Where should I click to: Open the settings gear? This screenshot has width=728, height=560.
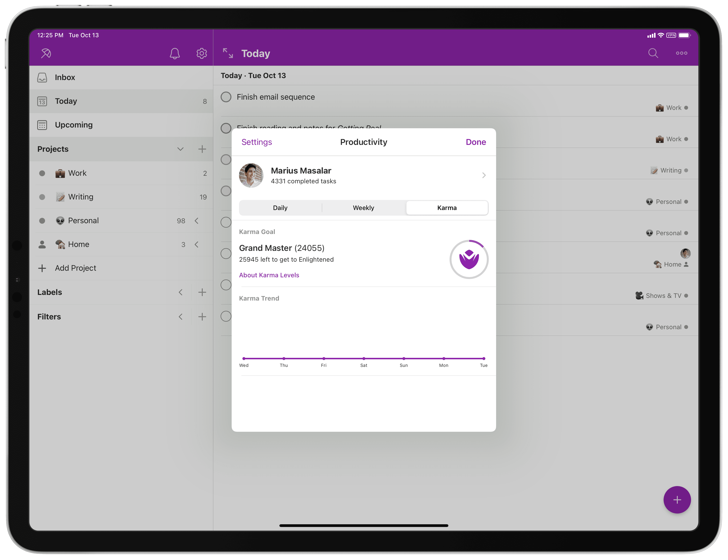[x=201, y=53]
